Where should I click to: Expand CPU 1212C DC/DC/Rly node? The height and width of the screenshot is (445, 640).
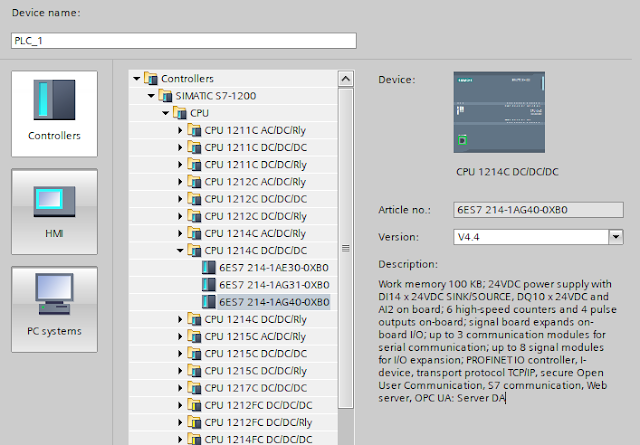180,216
